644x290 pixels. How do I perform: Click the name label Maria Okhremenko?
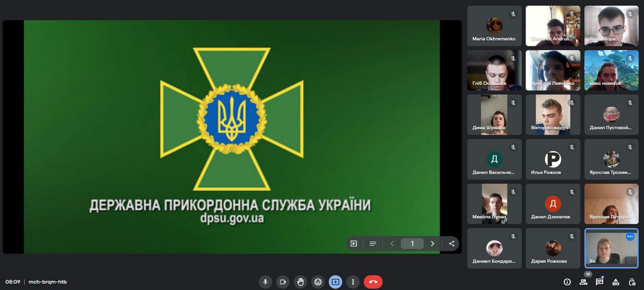point(494,39)
